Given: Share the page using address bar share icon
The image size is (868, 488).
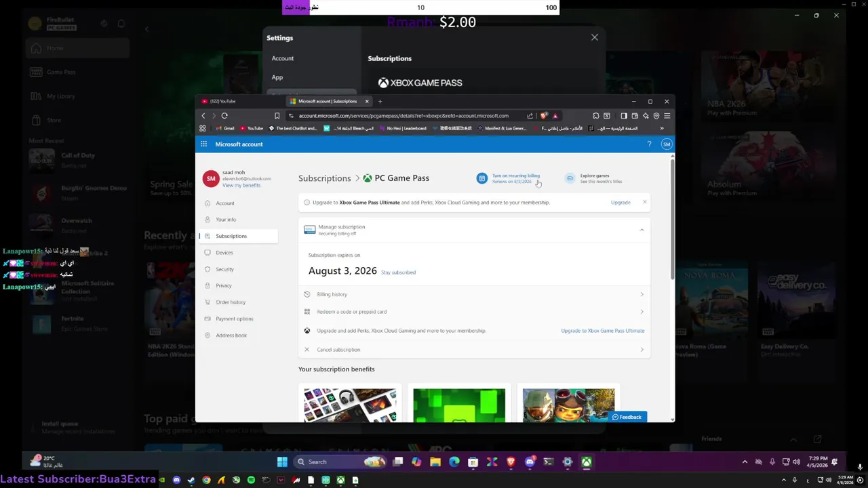Looking at the screenshot, I should (x=530, y=116).
